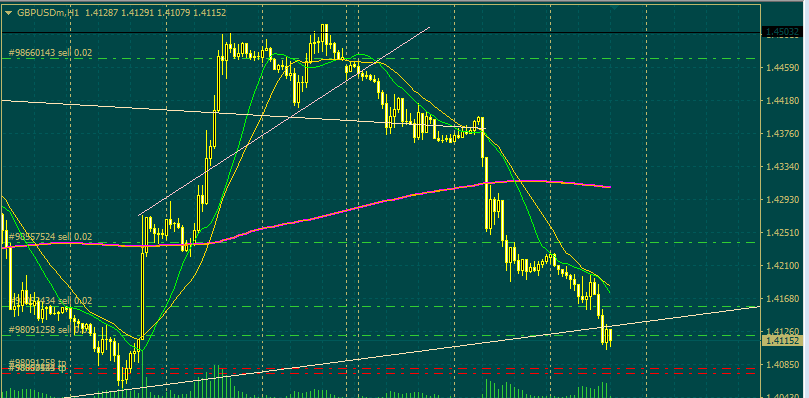Image resolution: width=809 pixels, height=398 pixels.
Task: Click the #98557524 sell 0.02 order line label
Action: coord(51,237)
